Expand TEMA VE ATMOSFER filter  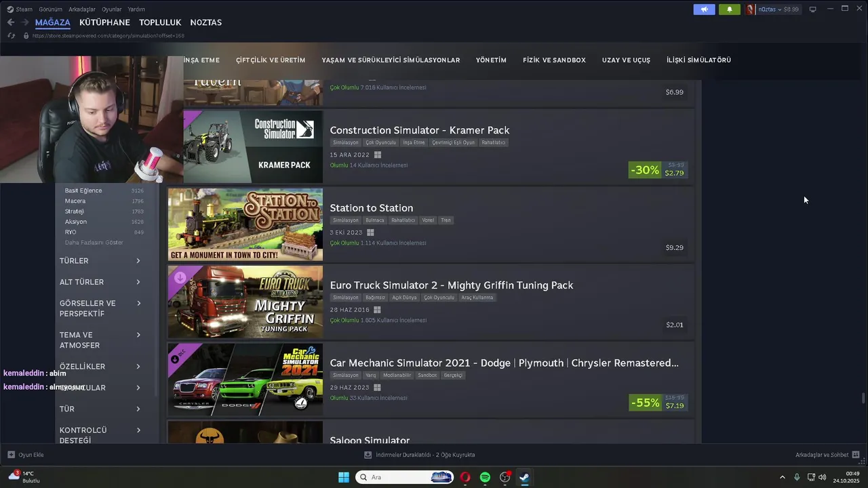(x=100, y=340)
